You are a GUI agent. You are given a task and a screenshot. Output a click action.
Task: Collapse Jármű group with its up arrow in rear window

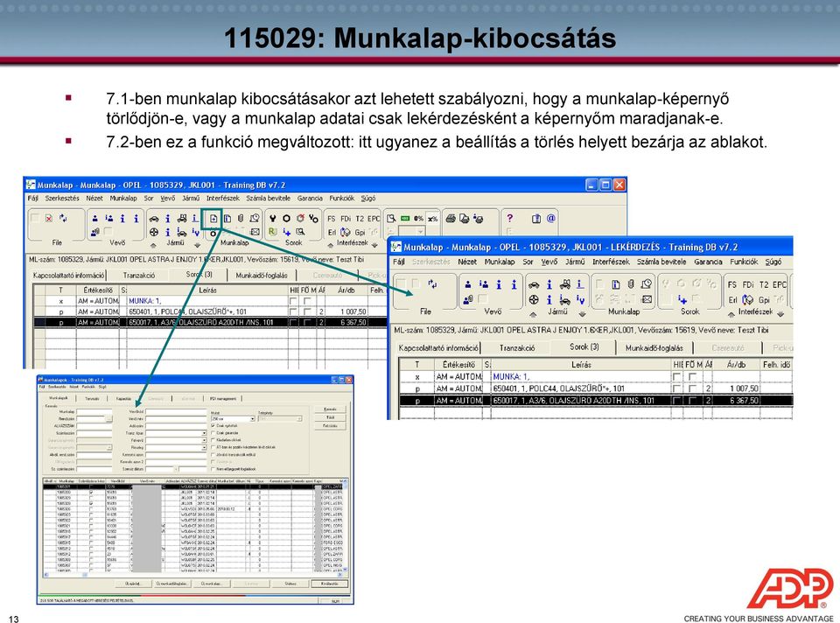tap(153, 246)
